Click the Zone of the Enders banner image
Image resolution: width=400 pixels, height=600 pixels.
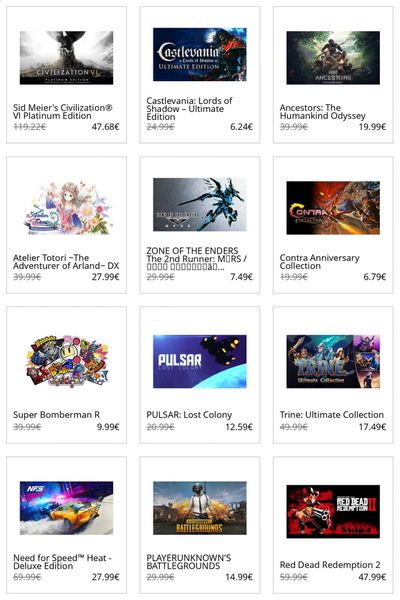click(199, 204)
